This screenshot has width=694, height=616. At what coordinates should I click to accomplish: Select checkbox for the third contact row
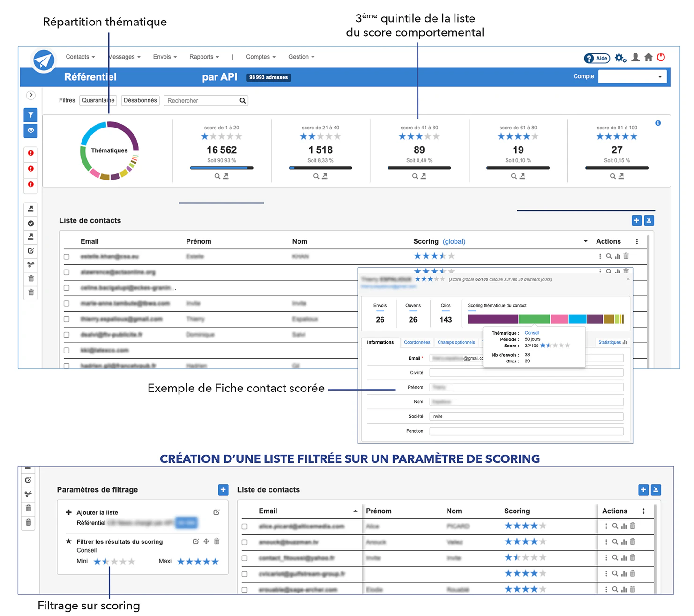click(x=67, y=288)
